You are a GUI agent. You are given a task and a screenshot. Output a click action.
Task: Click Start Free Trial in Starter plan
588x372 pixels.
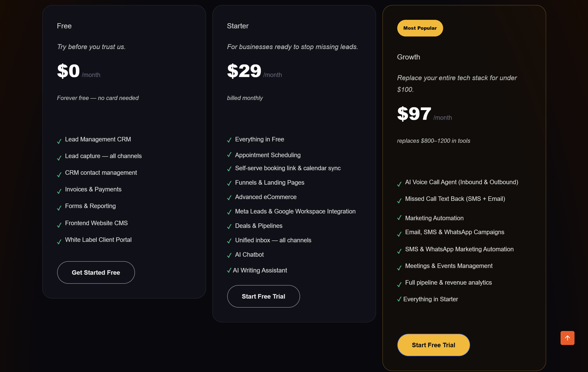[263, 296]
